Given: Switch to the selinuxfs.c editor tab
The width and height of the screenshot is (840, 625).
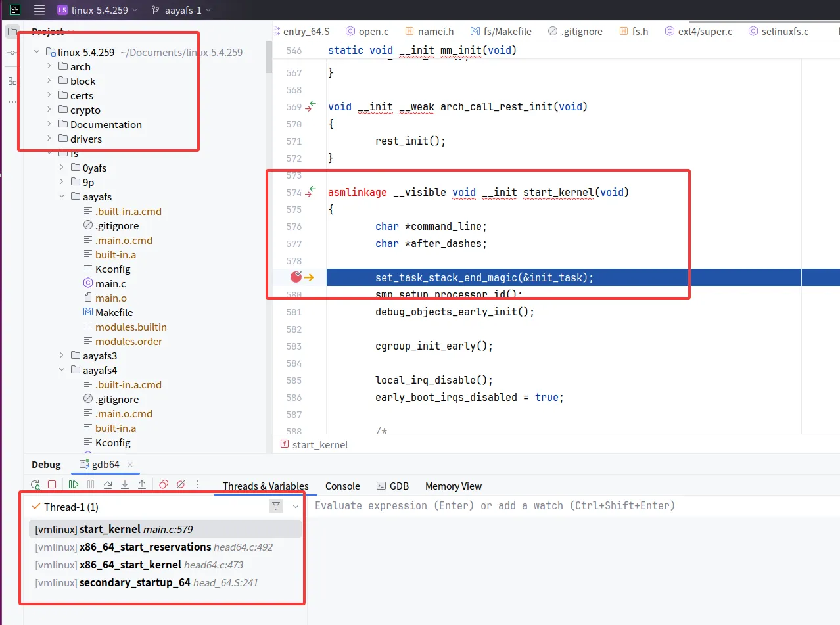Looking at the screenshot, I should pyautogui.click(x=778, y=31).
